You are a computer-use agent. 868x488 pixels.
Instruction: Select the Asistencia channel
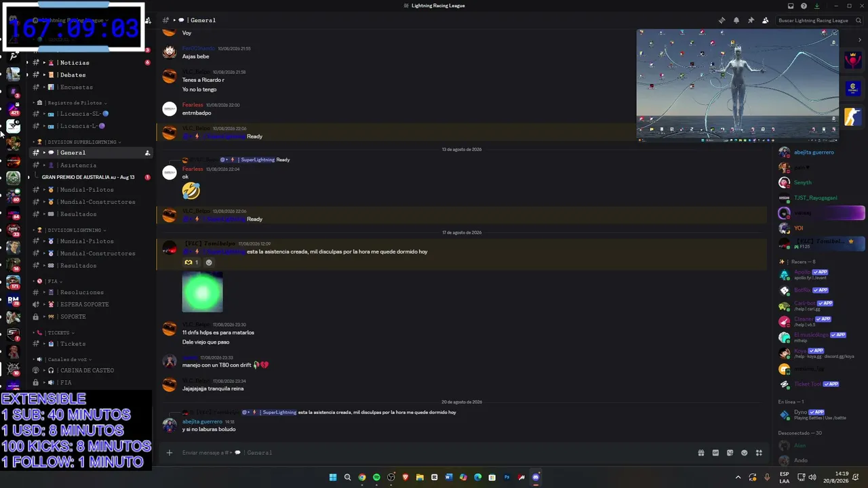92,165
